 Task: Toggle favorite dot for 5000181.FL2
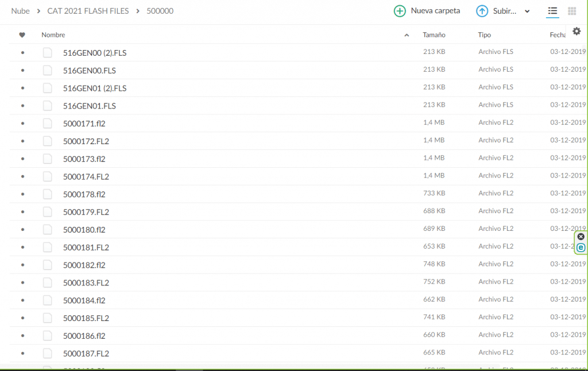[x=22, y=247]
